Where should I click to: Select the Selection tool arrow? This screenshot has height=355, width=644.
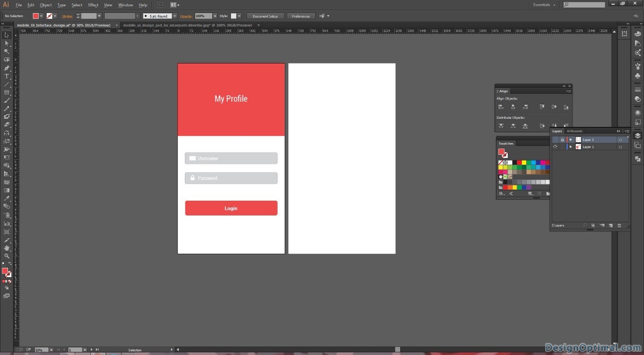(7, 36)
